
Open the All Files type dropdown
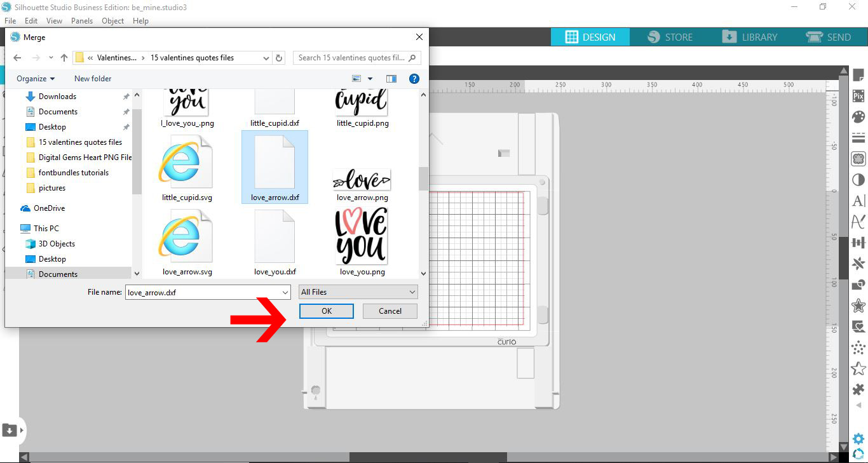[x=358, y=292]
